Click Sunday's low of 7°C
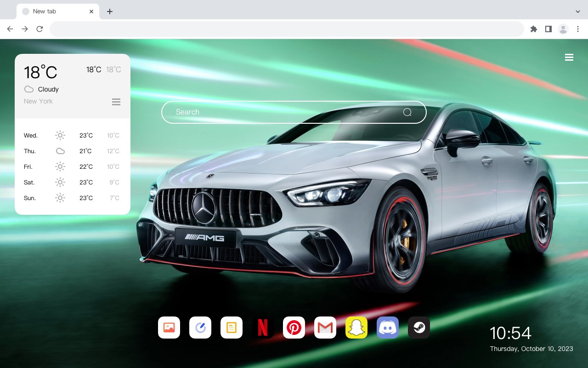Screen dimensions: 588x368 (114, 198)
